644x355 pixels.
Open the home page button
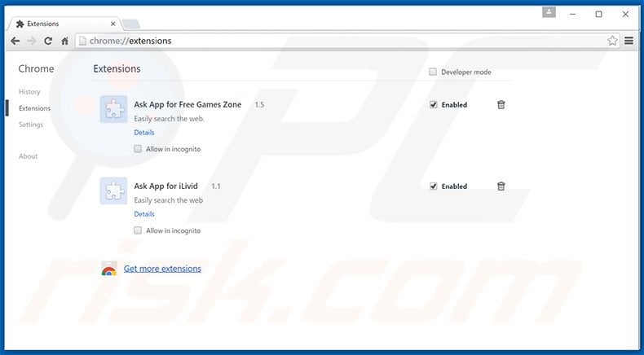(65, 41)
